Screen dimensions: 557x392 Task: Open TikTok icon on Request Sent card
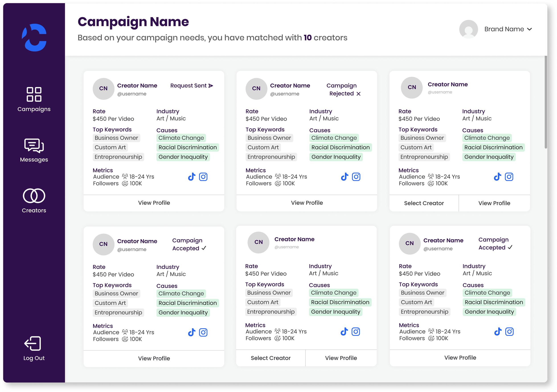pyautogui.click(x=192, y=177)
